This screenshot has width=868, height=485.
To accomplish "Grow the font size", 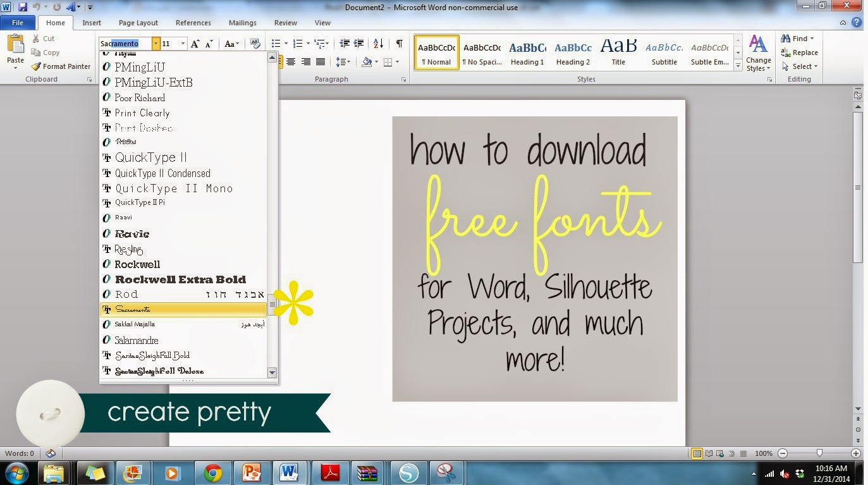I will 195,44.
